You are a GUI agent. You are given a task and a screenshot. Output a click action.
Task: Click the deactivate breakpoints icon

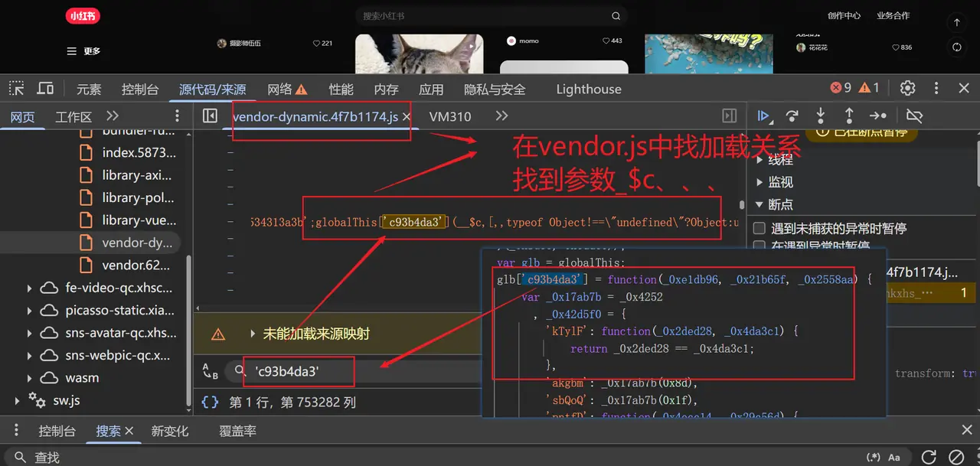tap(915, 116)
